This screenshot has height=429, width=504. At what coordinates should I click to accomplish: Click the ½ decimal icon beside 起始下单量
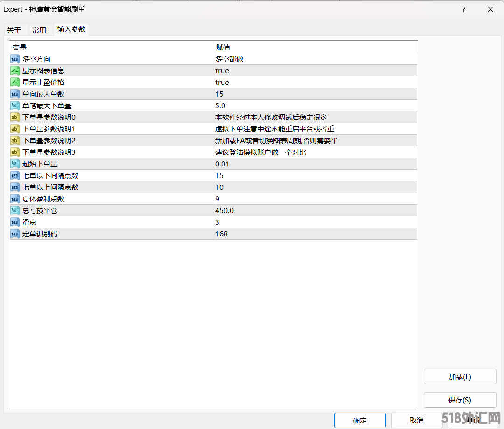14,164
